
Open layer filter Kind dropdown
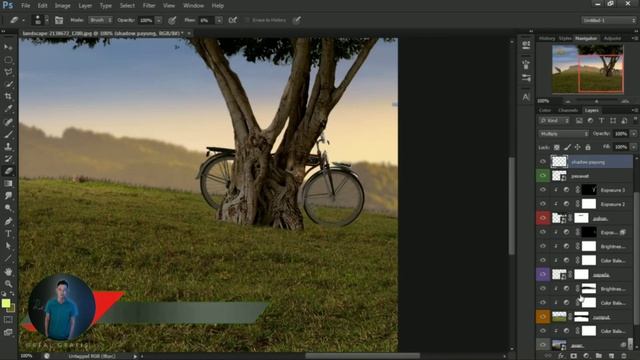click(x=554, y=120)
